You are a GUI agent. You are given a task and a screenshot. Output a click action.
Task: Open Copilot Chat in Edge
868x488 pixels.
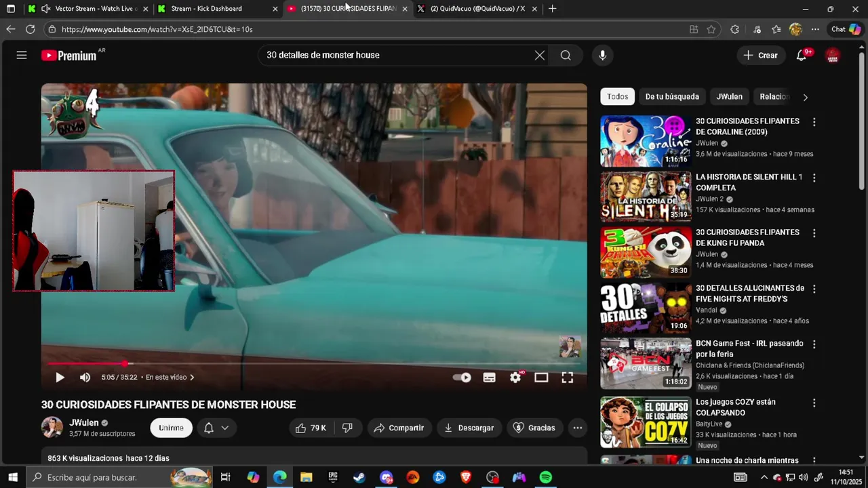point(846,29)
